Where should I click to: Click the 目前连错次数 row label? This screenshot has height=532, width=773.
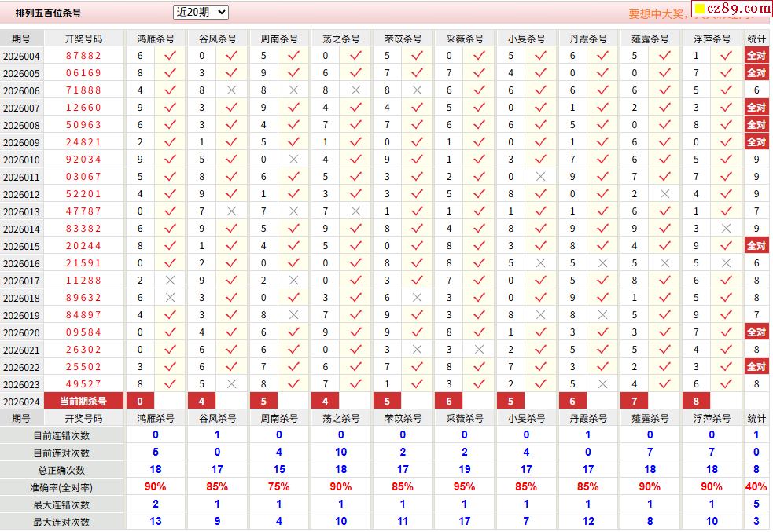tap(61, 436)
